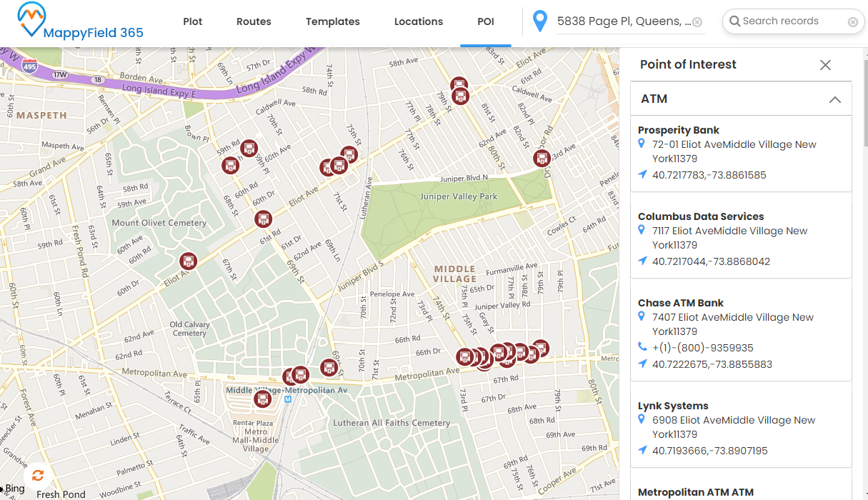868x500 pixels.
Task: Click the magnifier icon in Search records
Action: 734,21
